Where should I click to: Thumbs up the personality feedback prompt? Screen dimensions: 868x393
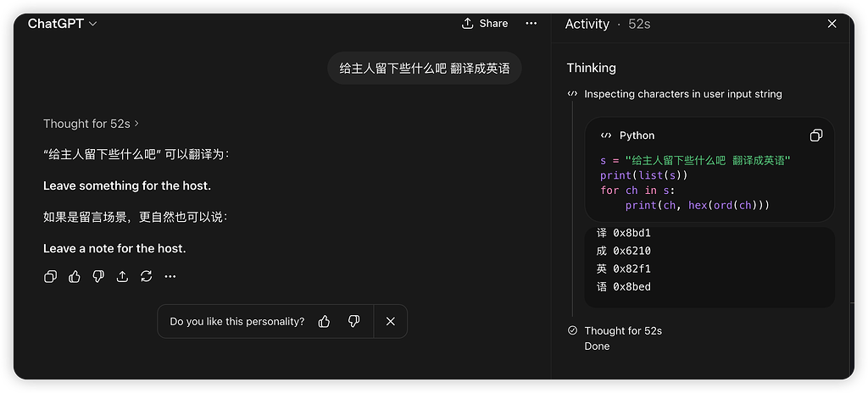coord(325,321)
